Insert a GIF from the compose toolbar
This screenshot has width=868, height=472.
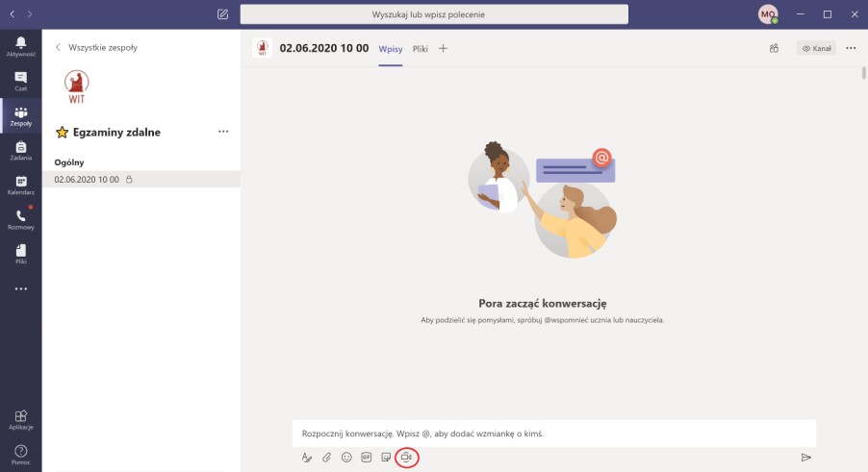pyautogui.click(x=367, y=458)
